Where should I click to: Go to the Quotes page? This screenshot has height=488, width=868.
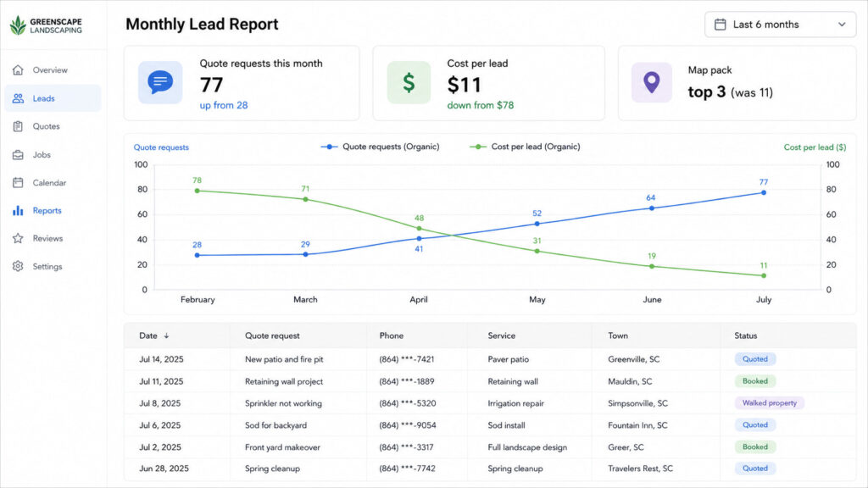point(53,126)
